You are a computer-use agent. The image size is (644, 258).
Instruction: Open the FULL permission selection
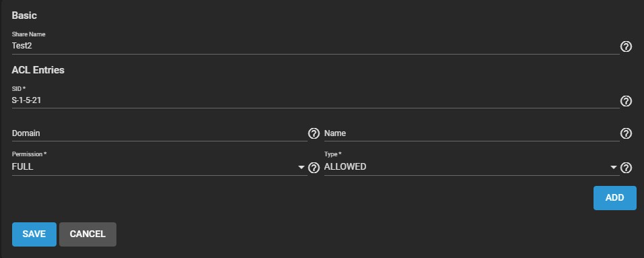tap(159, 167)
